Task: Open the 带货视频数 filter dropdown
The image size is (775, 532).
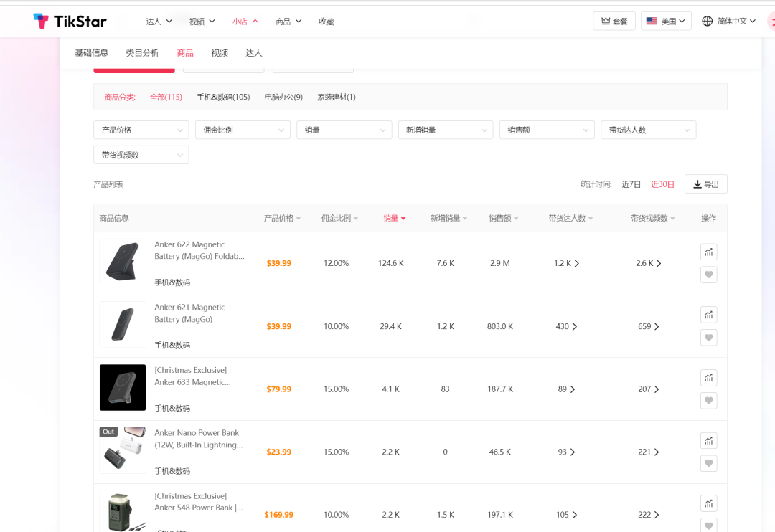Action: (141, 155)
